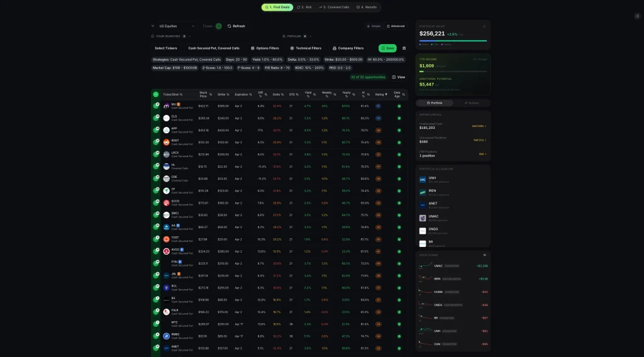Open the Technical Filters panel

click(x=306, y=48)
